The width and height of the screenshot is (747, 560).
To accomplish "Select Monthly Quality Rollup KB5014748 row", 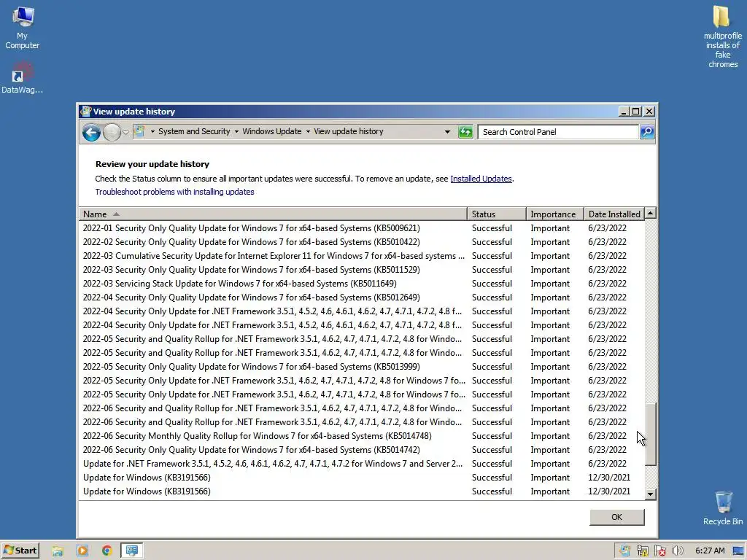I will tap(362, 436).
